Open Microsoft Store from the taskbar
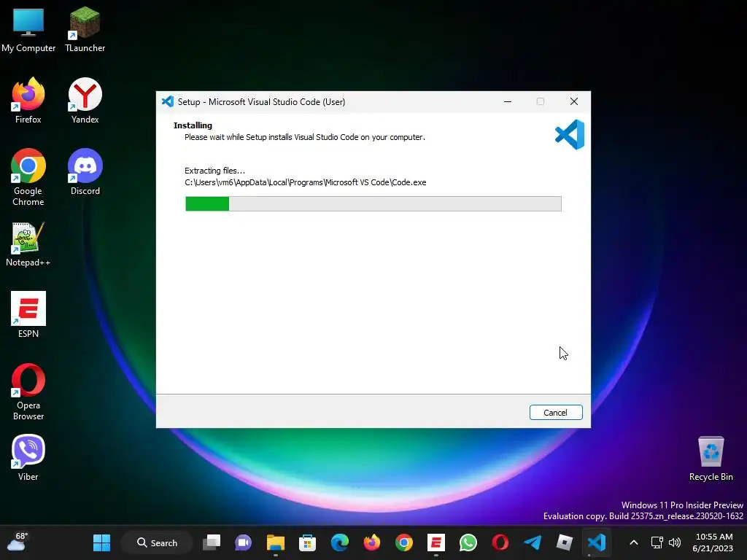 tap(308, 542)
